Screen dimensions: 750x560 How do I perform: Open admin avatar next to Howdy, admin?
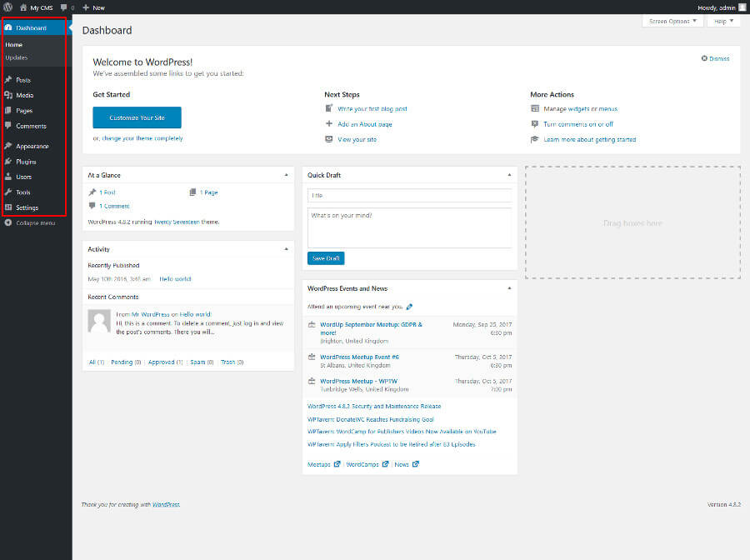tap(742, 7)
